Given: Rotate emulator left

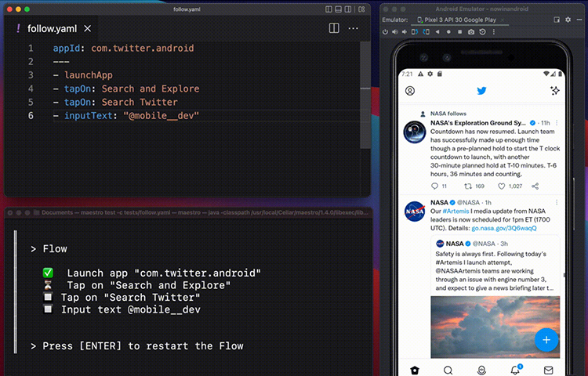Looking at the screenshot, I should (x=415, y=32).
